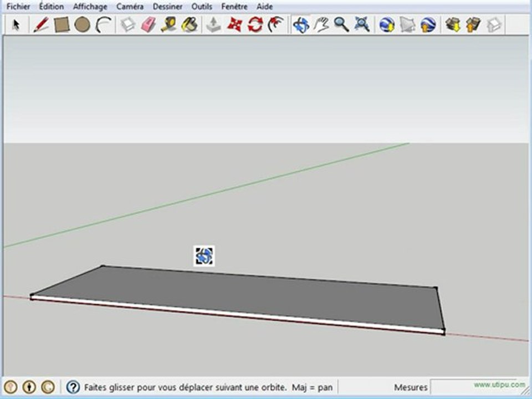This screenshot has height=399, width=532.
Task: Choose the red Move tool
Action: [234, 25]
